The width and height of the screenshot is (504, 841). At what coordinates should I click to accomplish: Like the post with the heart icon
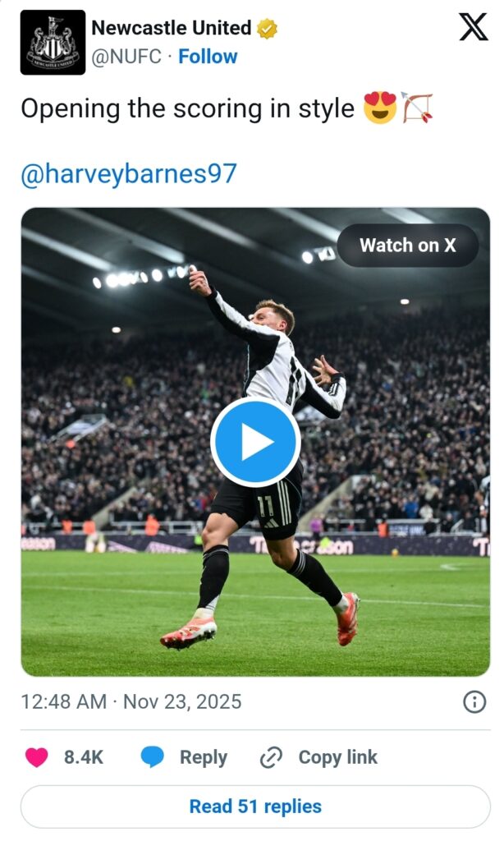click(37, 757)
